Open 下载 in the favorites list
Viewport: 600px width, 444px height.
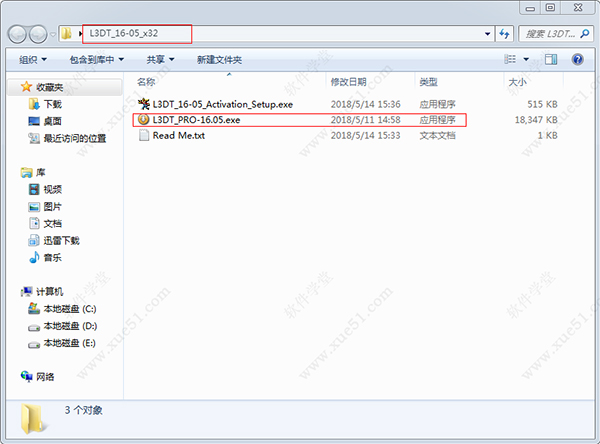coord(53,104)
